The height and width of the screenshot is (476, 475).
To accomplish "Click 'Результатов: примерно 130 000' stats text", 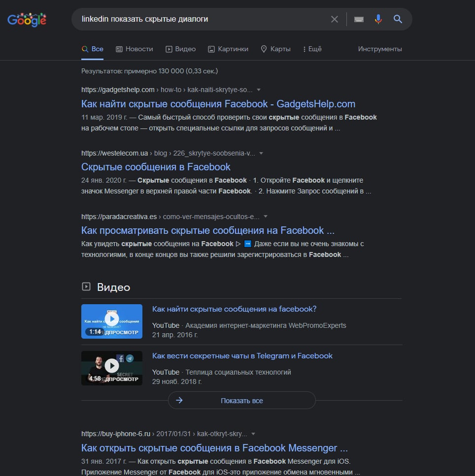I will (149, 71).
